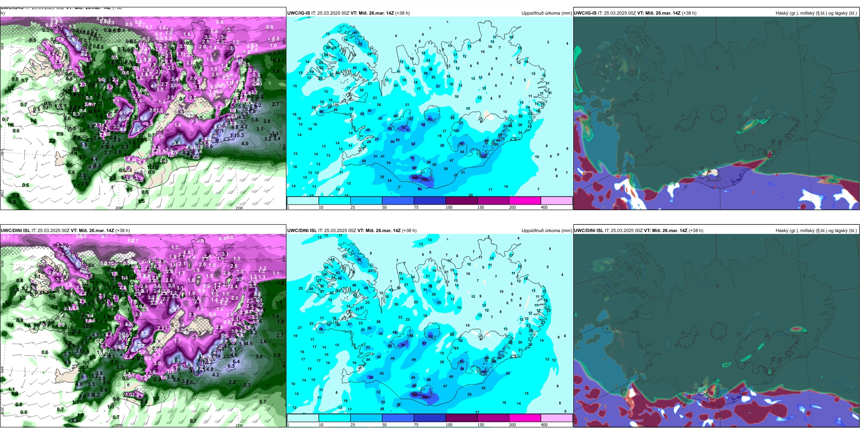Image resolution: width=868 pixels, height=434 pixels.
Task: Click the above-400 mm swatch in DINI ISL legend
Action: (x=557, y=418)
